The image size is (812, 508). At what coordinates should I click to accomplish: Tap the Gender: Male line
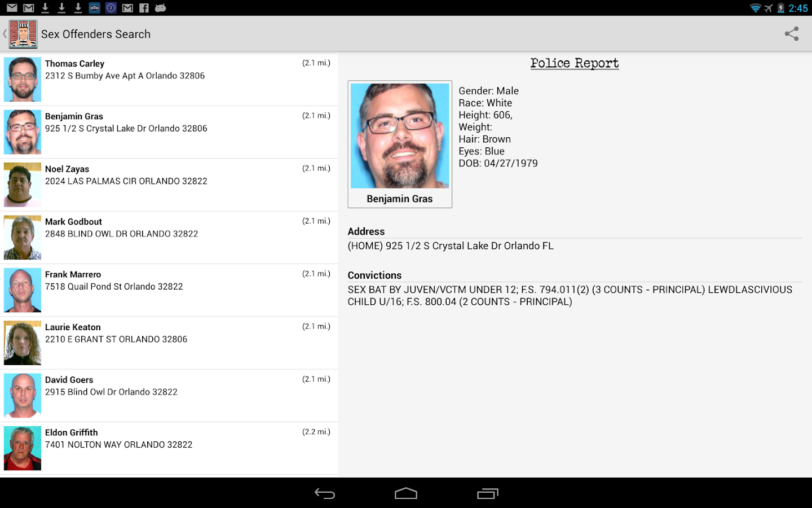click(x=488, y=91)
